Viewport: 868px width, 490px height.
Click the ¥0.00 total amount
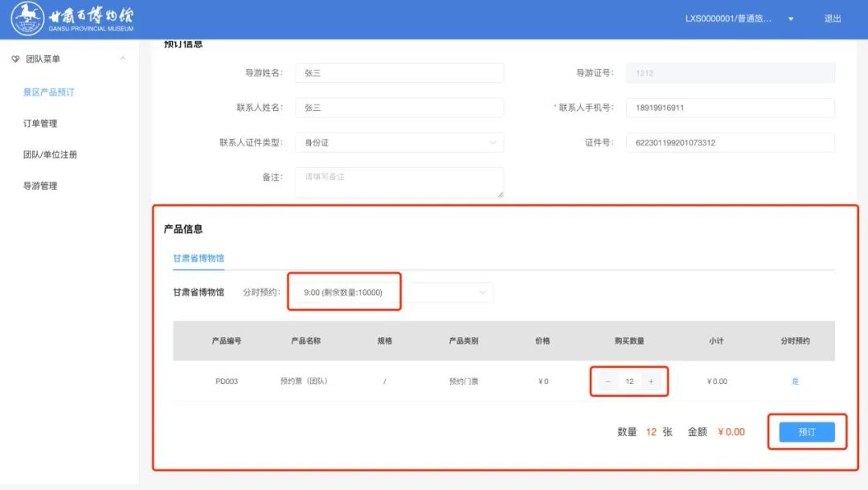pyautogui.click(x=731, y=432)
